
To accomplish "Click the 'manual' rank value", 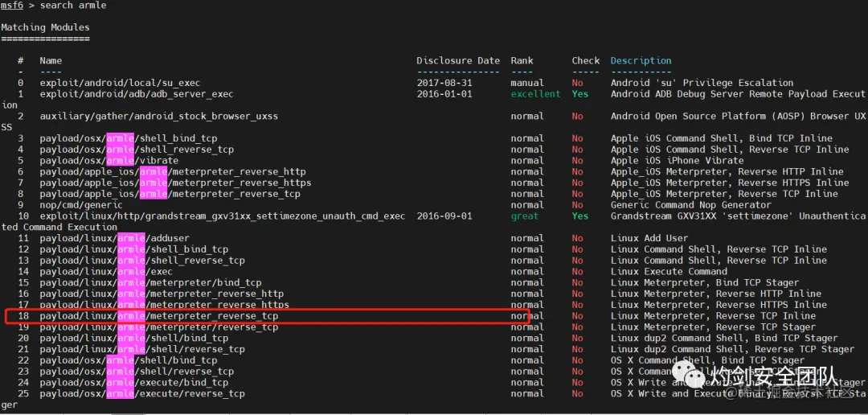I will (527, 83).
